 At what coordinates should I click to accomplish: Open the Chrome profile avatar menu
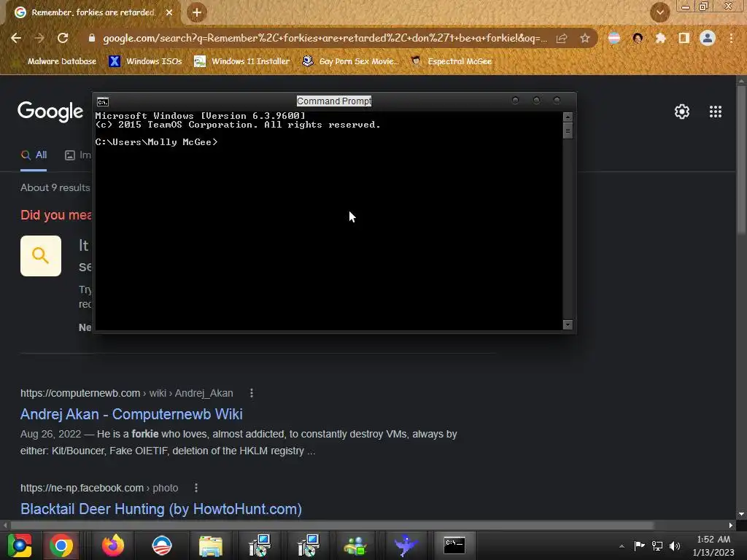click(x=708, y=38)
